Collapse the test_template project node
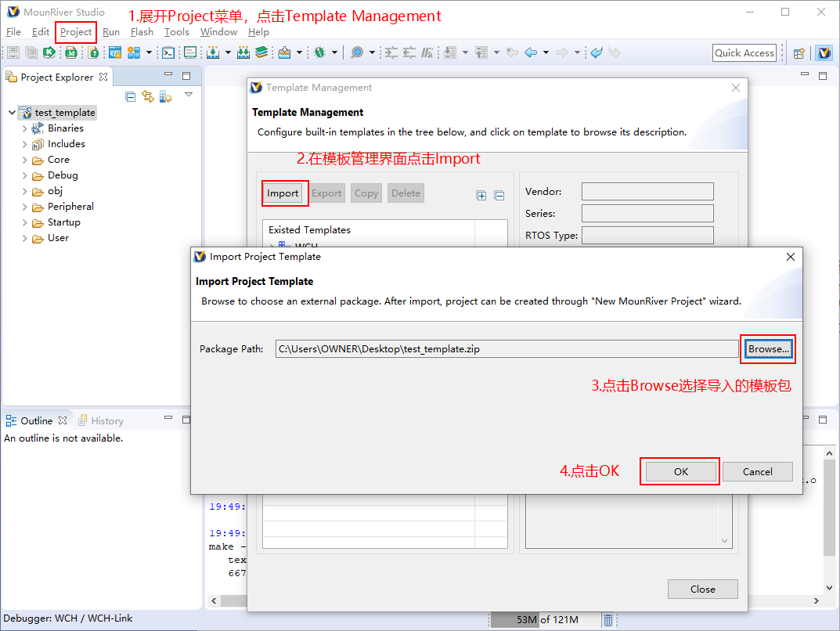The width and height of the screenshot is (840, 631). (12, 113)
